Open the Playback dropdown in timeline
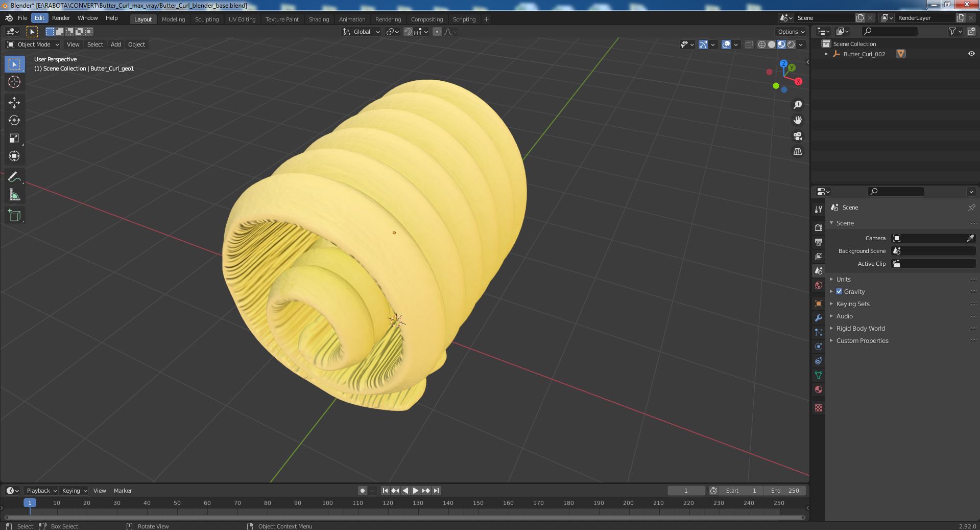The height and width of the screenshot is (530, 980). pos(41,491)
